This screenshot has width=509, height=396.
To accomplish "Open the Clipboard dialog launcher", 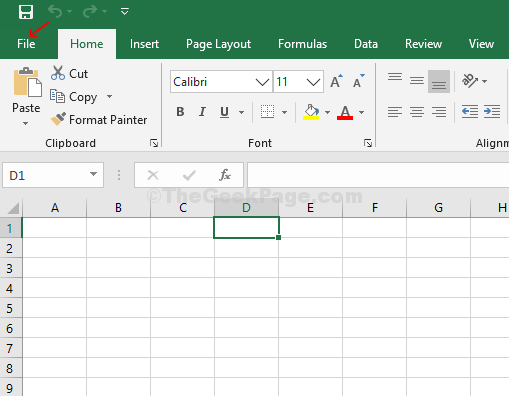I will (x=154, y=143).
